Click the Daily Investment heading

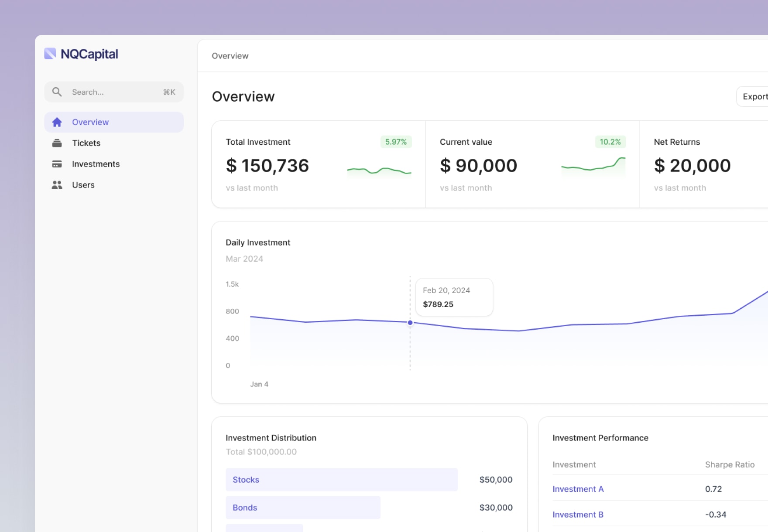point(258,242)
